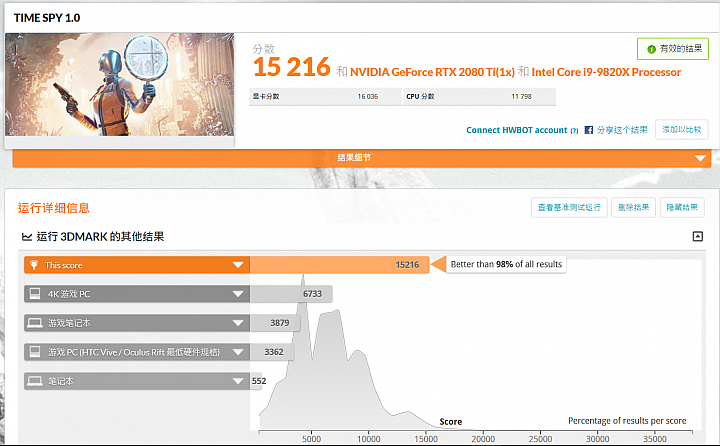Screen dimensions: 720x446
Task: Collapse section using the square arrow icon
Action: (698, 236)
